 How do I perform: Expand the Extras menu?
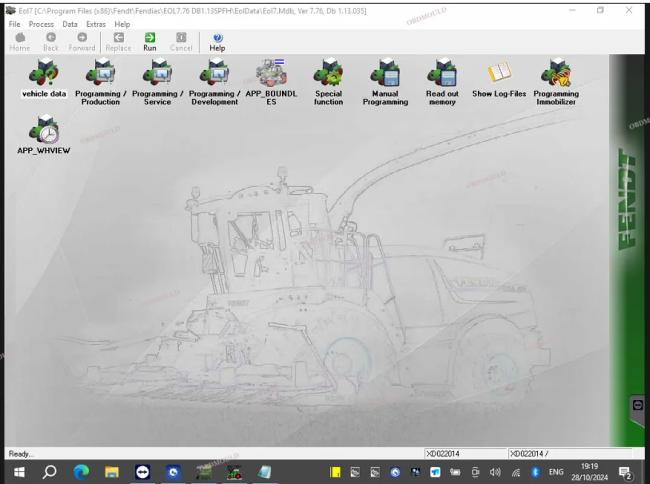[96, 24]
